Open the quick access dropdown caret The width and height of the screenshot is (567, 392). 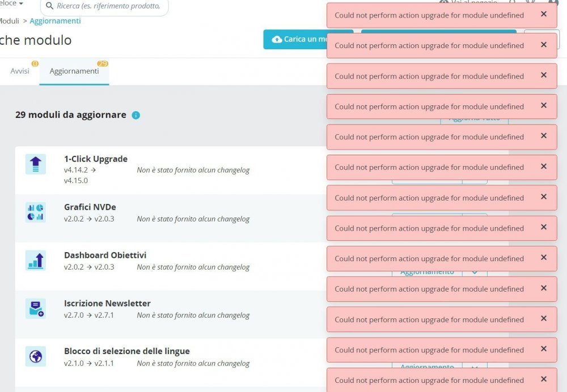click(21, 3)
